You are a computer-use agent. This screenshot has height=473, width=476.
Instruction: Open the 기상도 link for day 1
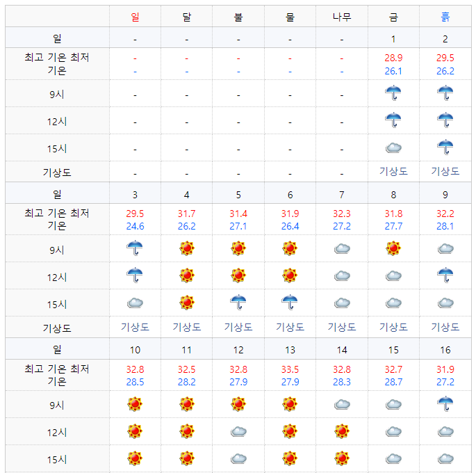[x=393, y=171]
